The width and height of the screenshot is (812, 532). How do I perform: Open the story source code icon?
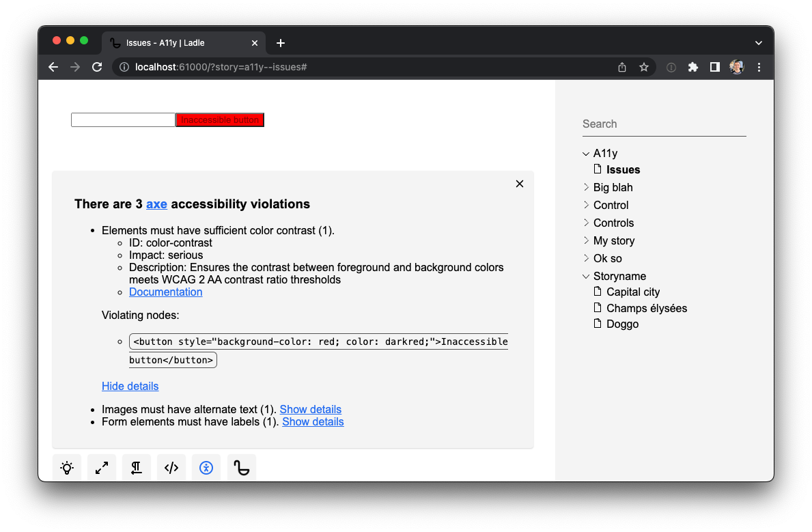tap(171, 468)
